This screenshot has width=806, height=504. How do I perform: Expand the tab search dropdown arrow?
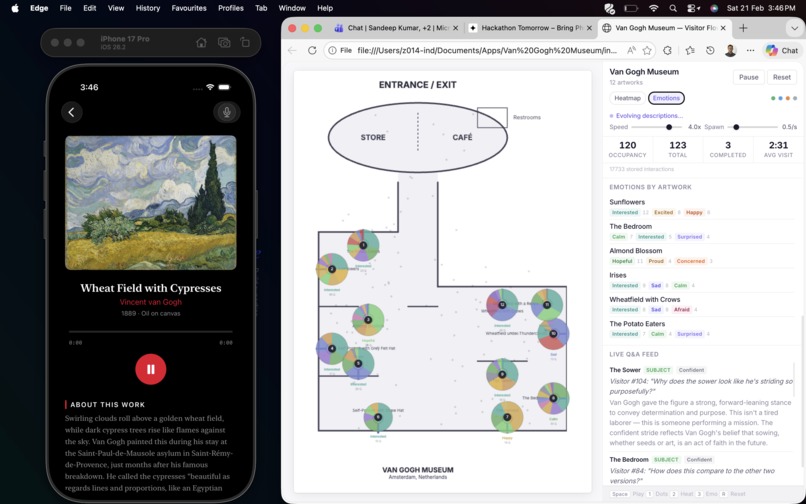tap(794, 28)
